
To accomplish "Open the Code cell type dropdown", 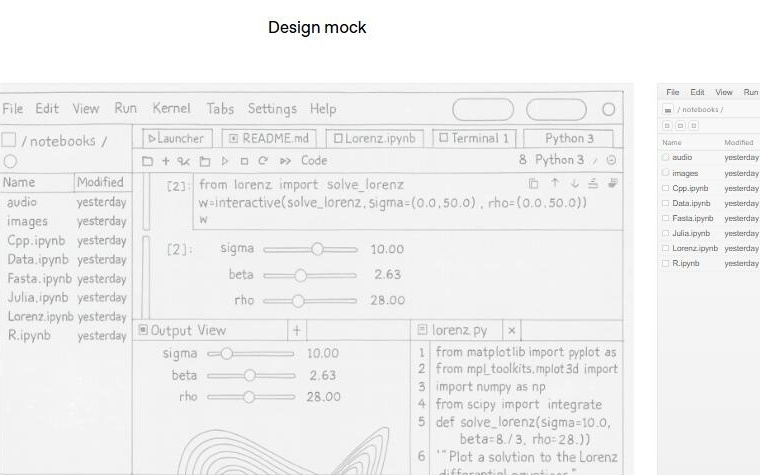I will click(x=314, y=161).
